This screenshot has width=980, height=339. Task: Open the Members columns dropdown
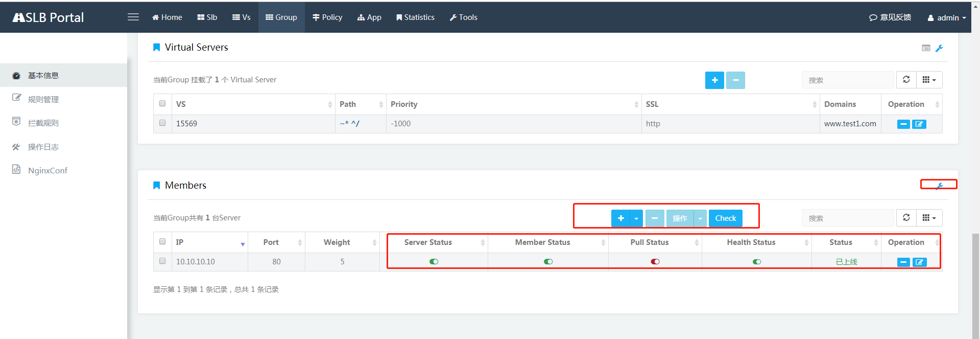coord(929,218)
